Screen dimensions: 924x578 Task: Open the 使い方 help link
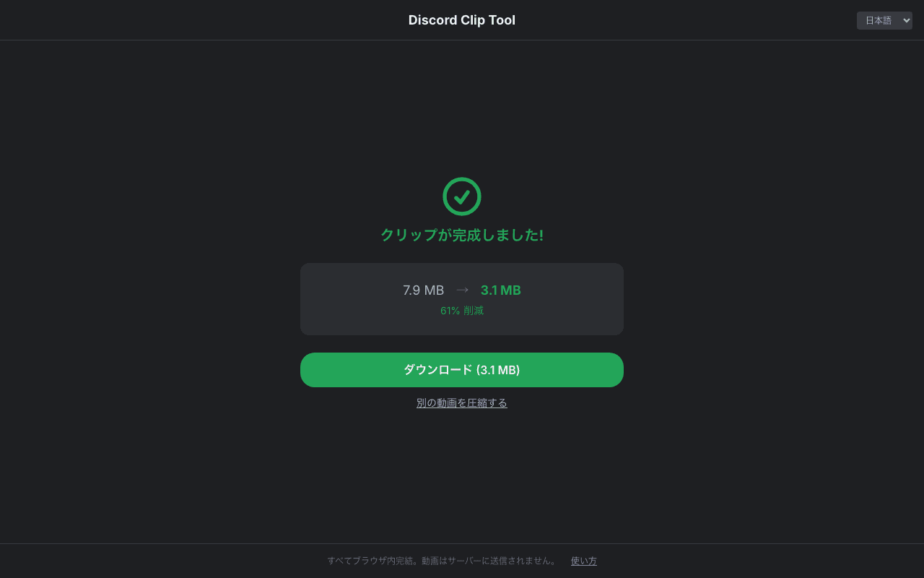(x=583, y=561)
